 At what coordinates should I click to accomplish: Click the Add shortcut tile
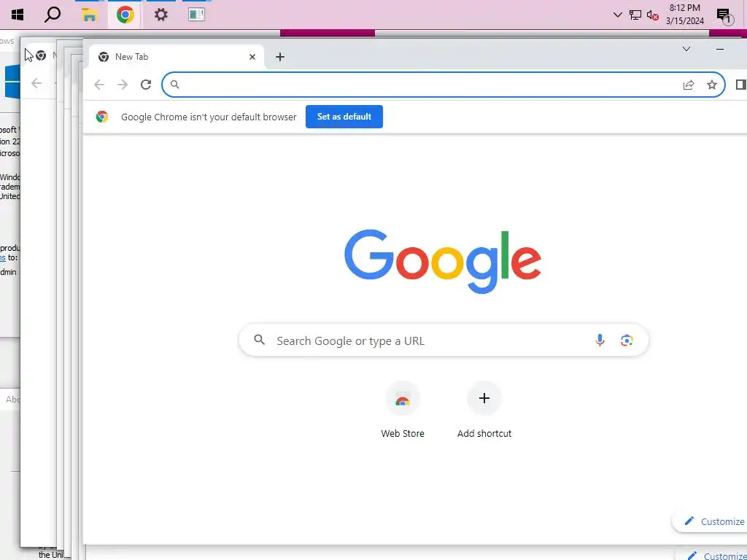484,411
